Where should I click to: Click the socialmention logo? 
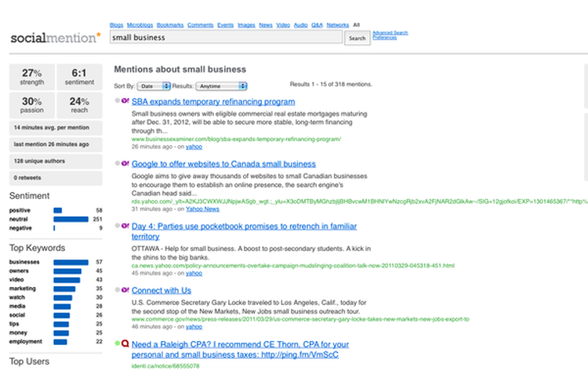(56, 38)
